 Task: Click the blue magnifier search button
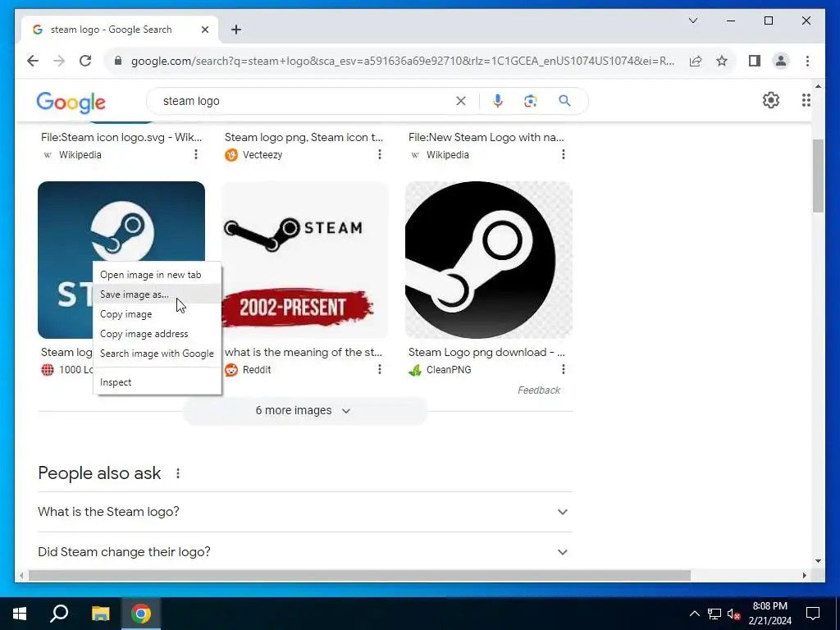[564, 101]
